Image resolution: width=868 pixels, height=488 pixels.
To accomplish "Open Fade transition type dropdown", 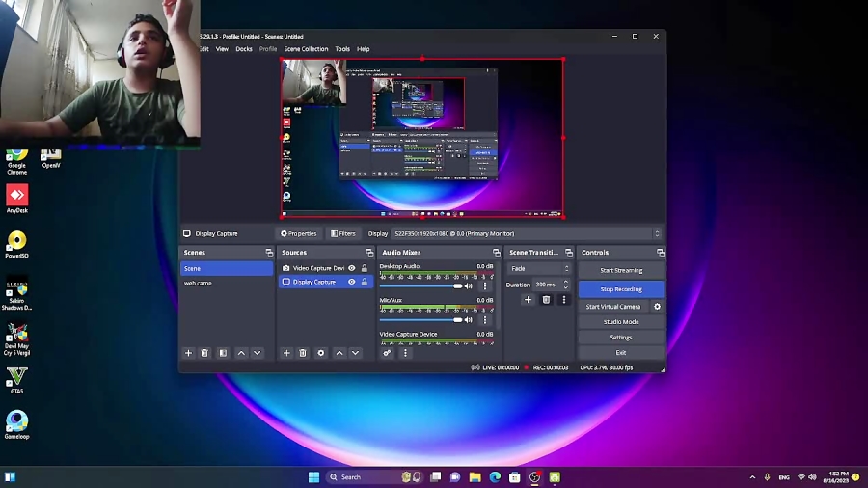I will pos(538,268).
